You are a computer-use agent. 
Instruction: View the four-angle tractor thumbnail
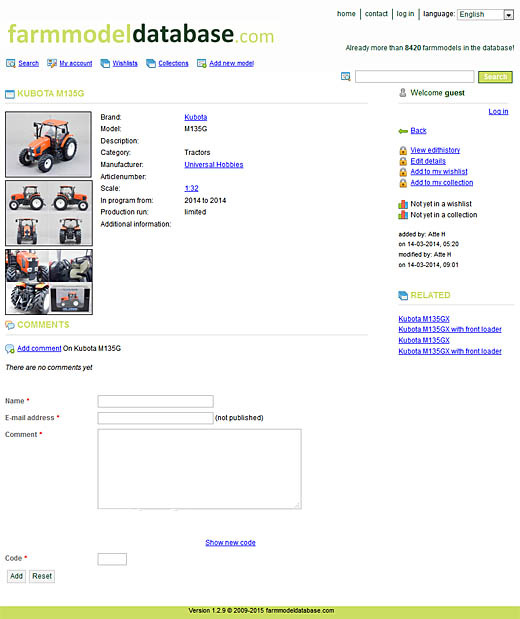click(x=49, y=213)
